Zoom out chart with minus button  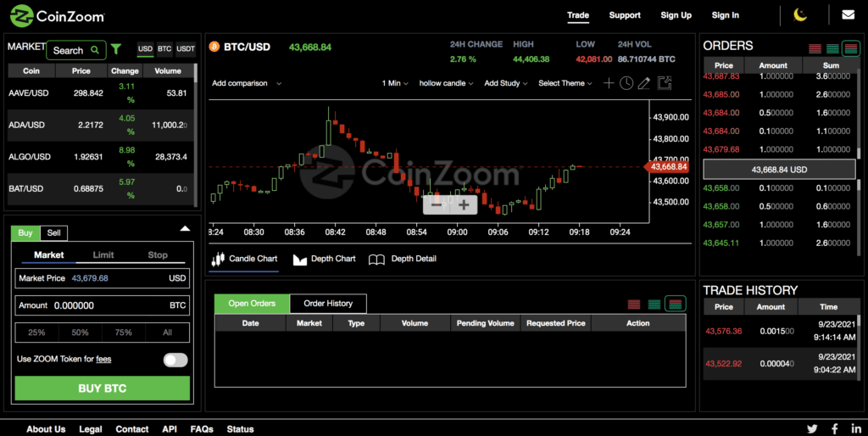437,205
